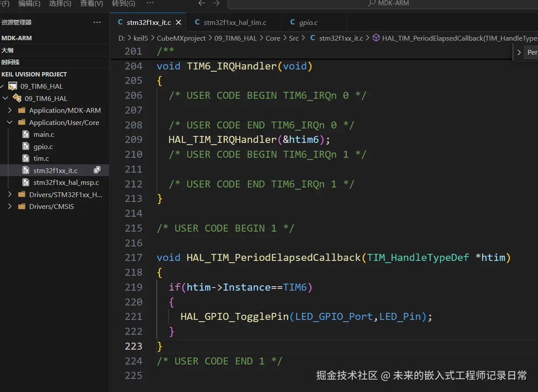The width and height of the screenshot is (538, 392).
Task: Click the CubeMXproject breadcrumb segment
Action: point(181,38)
